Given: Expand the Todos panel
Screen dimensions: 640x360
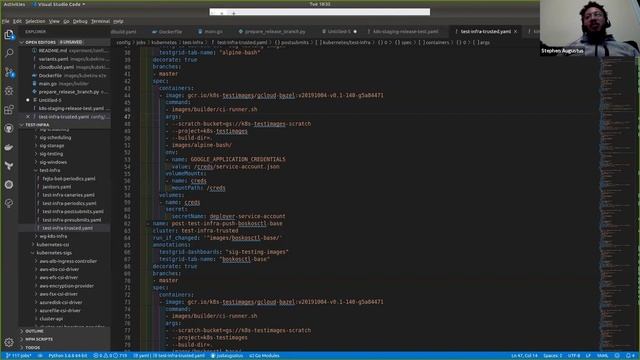Looking at the screenshot, I should click(x=64, y=348).
